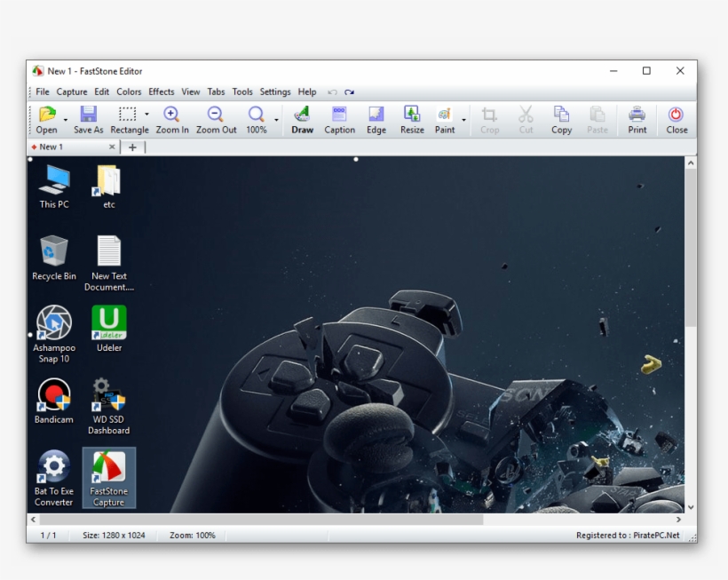Screen dimensions: 728x580
Task: Click the Ashampoo Snap 10 icon
Action: (x=54, y=334)
